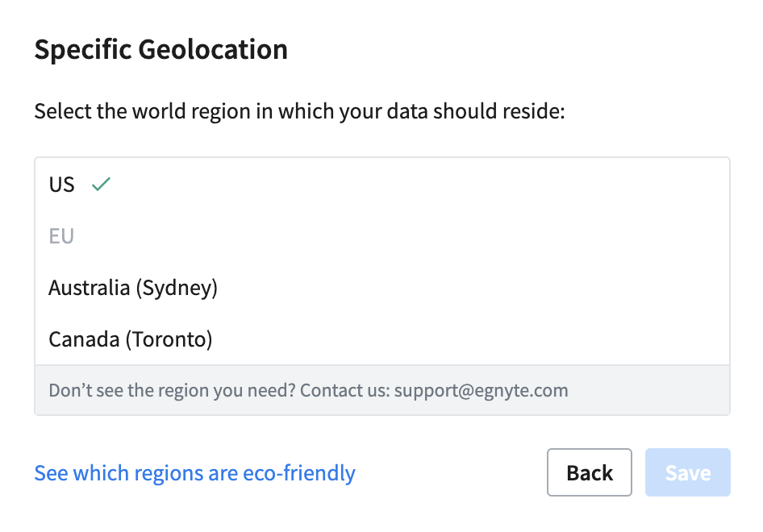Screen dimensions: 763x532
Task: Click the word Sydney in the Australia row
Action: coord(179,288)
